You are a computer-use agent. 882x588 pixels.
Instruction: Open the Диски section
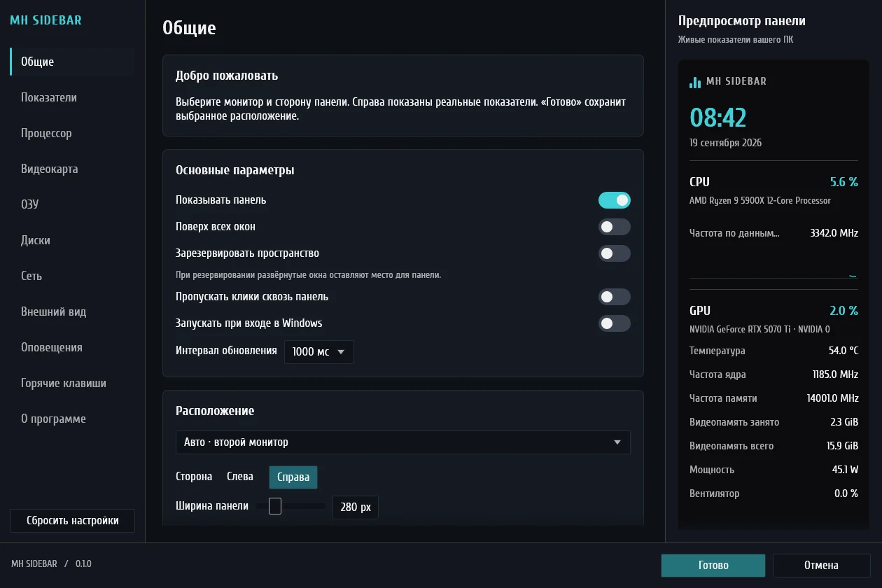click(72, 240)
